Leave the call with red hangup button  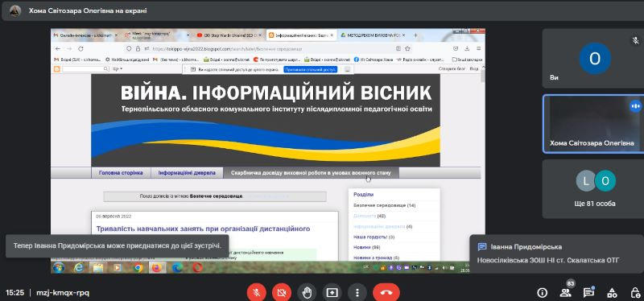click(386, 293)
